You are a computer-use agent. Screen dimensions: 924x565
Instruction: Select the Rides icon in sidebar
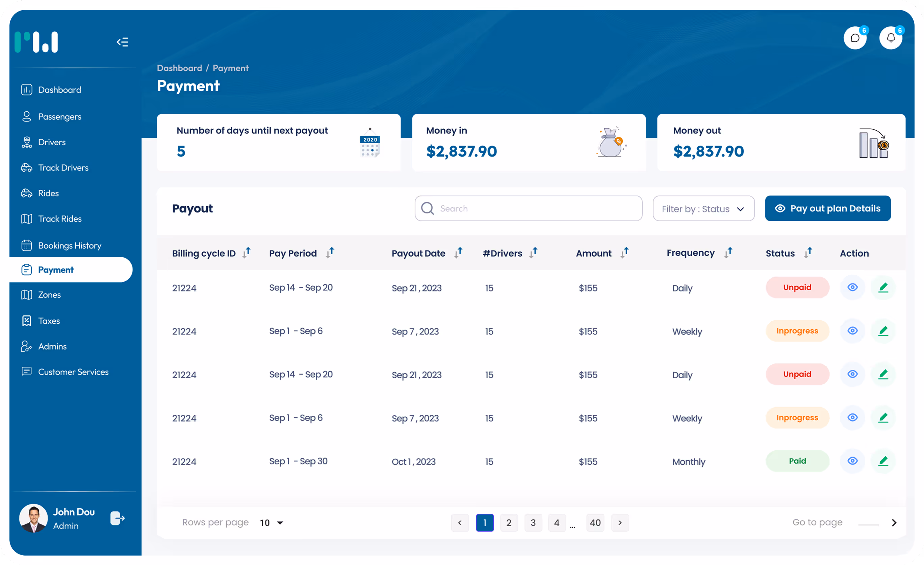[26, 193]
